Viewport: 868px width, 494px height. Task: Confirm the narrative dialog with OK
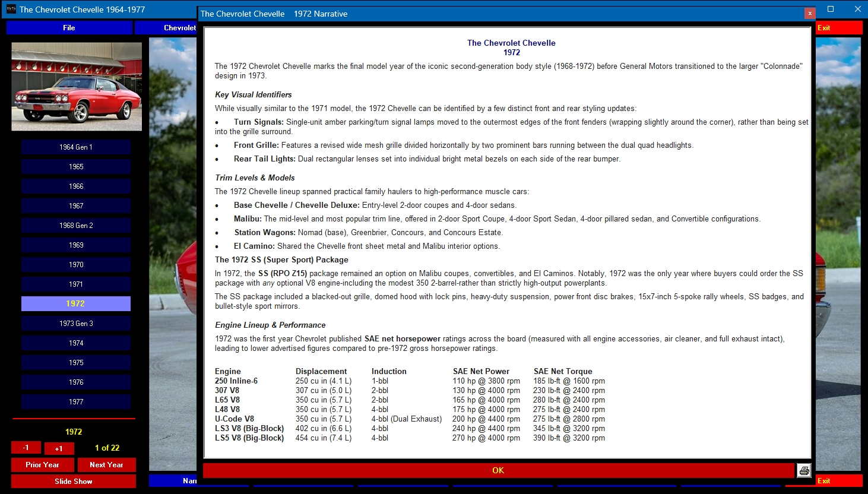pyautogui.click(x=498, y=470)
